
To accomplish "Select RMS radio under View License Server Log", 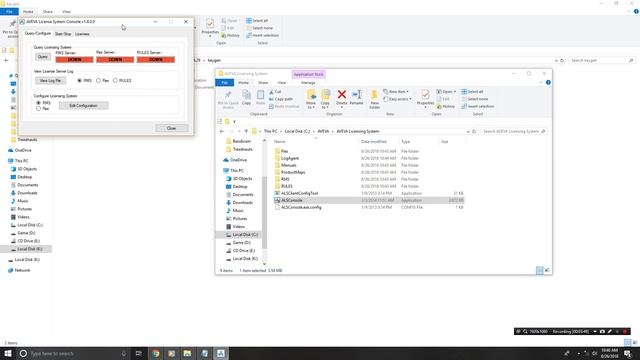I will pos(79,80).
